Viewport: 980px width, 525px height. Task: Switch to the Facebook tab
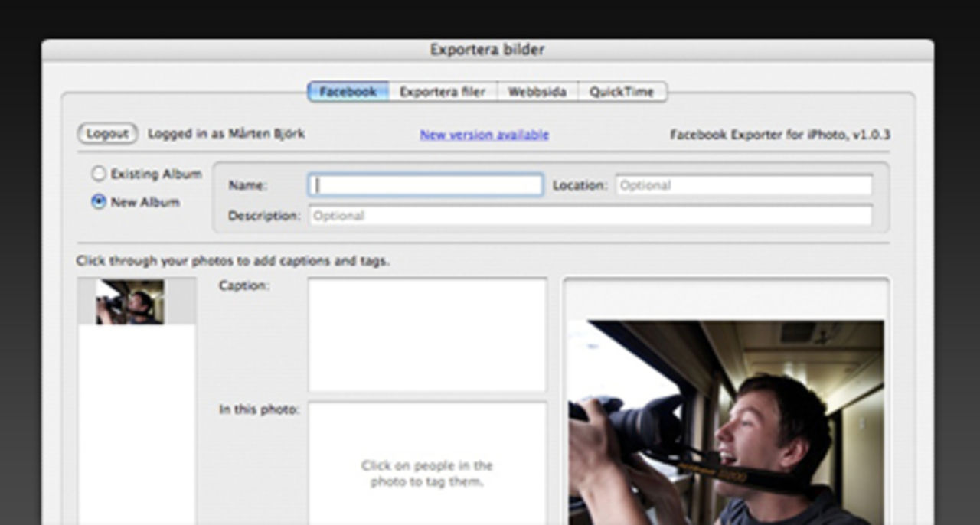click(348, 91)
